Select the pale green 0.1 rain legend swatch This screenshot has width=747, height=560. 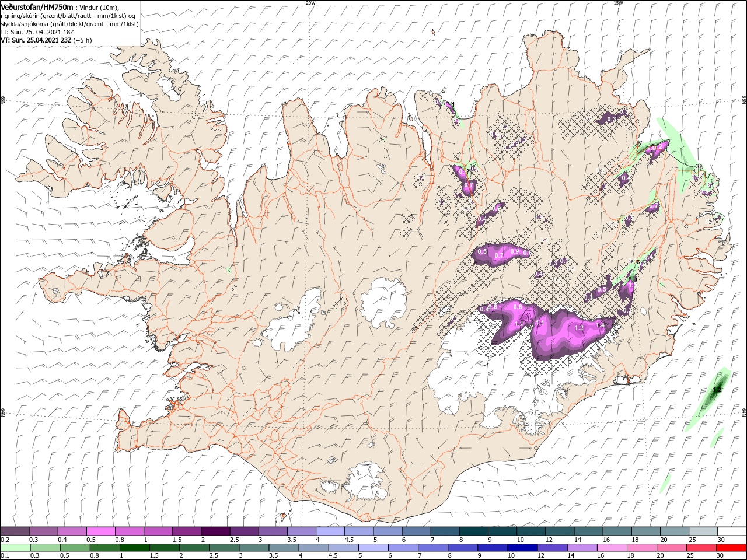pyautogui.click(x=15, y=548)
